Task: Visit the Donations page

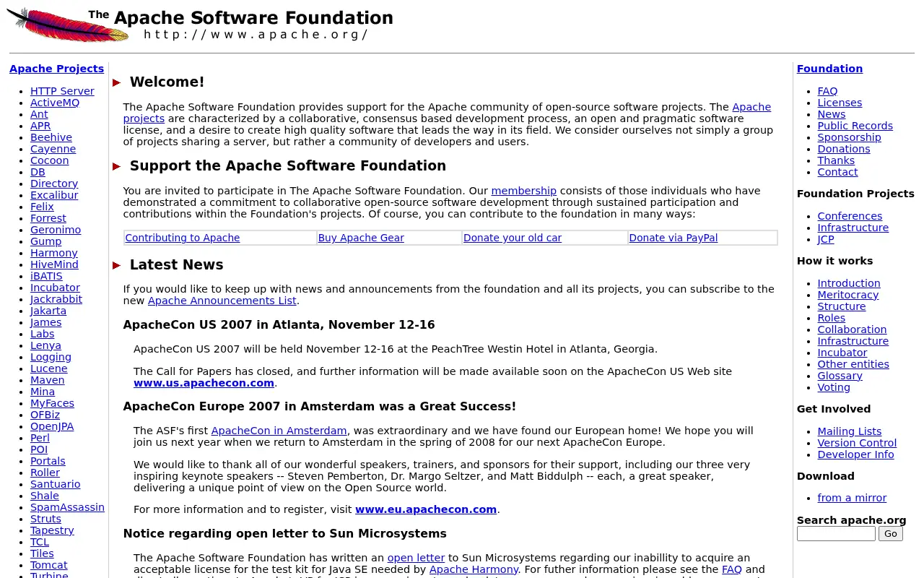Action: (844, 149)
